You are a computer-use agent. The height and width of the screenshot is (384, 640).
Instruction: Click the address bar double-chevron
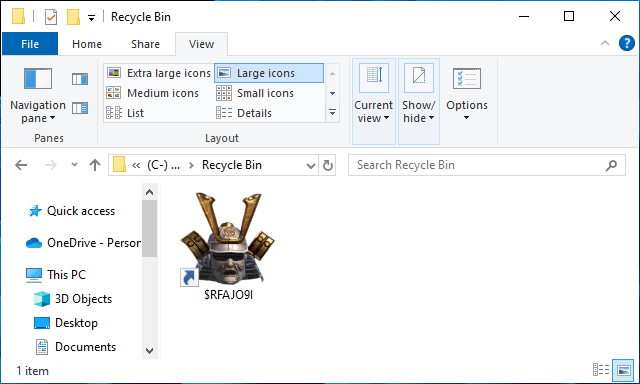click(136, 165)
